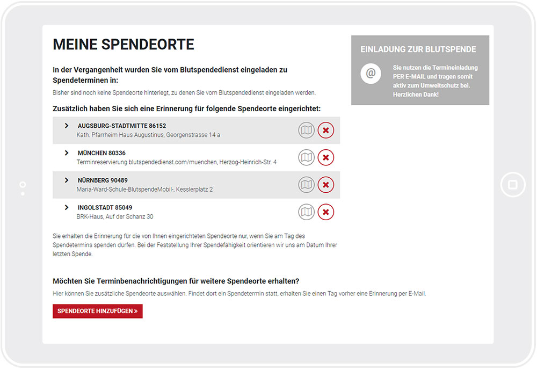Delete München 80336 reminder
The height and width of the screenshot is (392, 537).
(x=326, y=157)
